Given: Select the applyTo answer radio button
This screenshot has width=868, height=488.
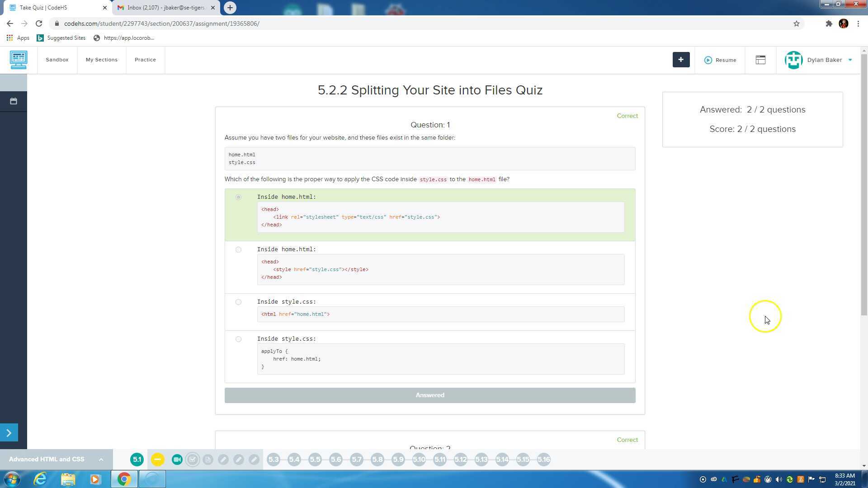Looking at the screenshot, I should click(x=238, y=339).
